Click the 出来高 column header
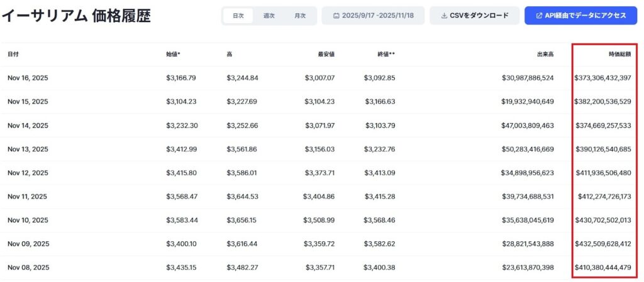 tap(545, 54)
